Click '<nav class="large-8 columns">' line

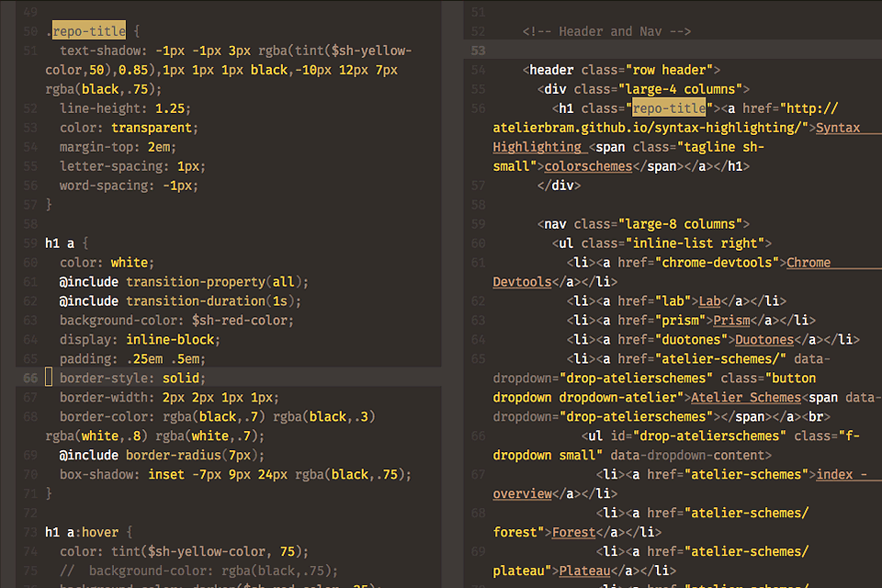643,224
